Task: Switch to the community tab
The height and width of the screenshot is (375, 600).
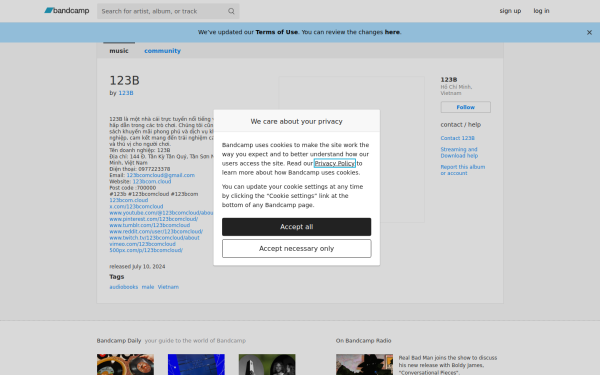Action: [162, 51]
